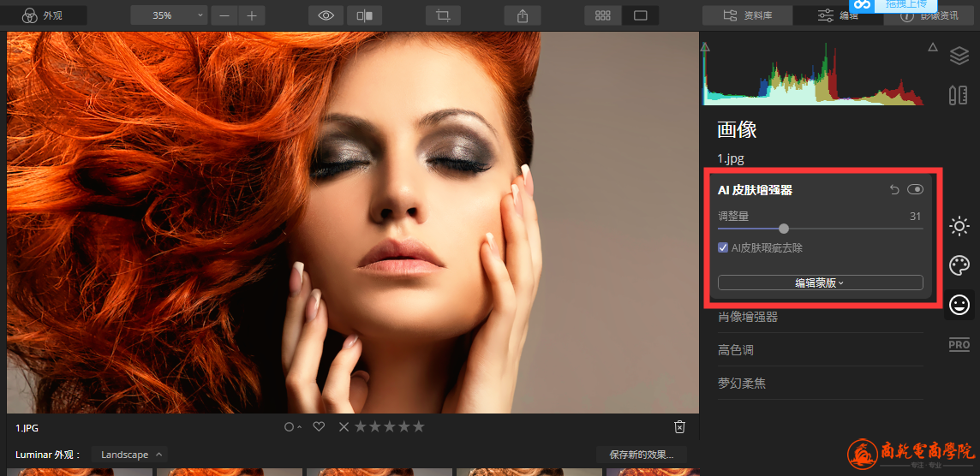Zoom in with the plus button

click(x=252, y=15)
